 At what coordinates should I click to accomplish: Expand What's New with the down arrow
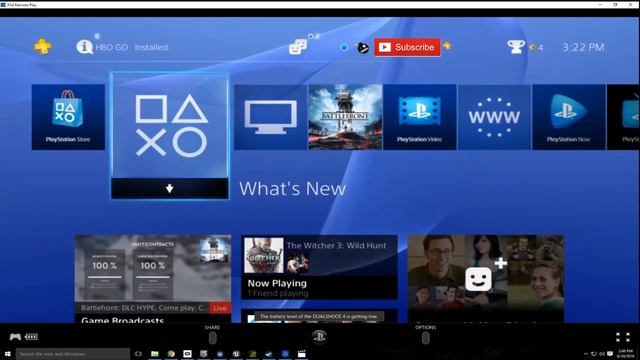pos(170,189)
